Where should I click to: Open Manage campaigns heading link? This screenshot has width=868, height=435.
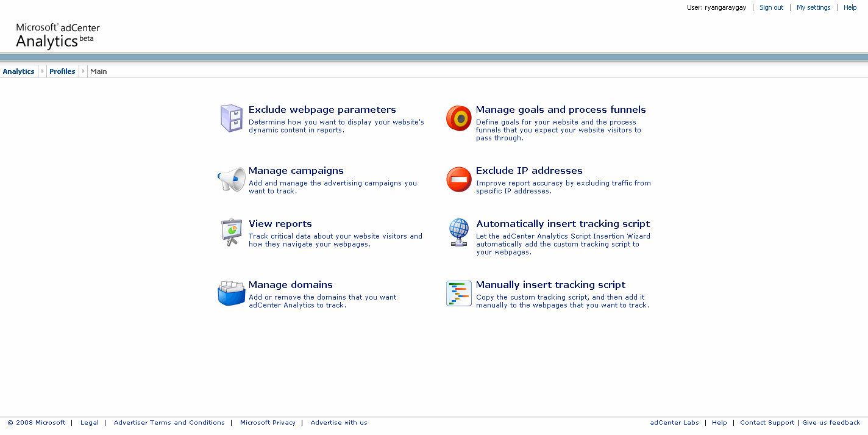pos(296,171)
